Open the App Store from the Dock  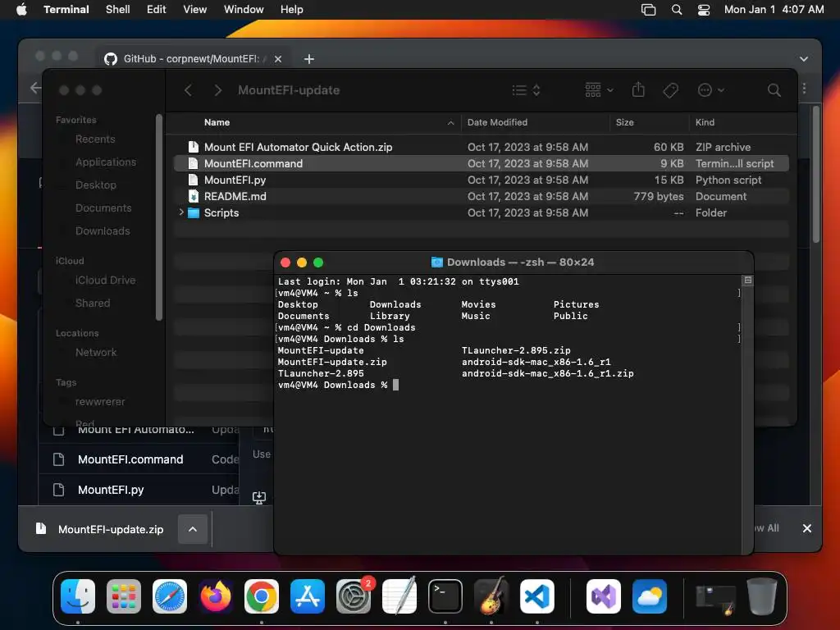click(x=308, y=596)
